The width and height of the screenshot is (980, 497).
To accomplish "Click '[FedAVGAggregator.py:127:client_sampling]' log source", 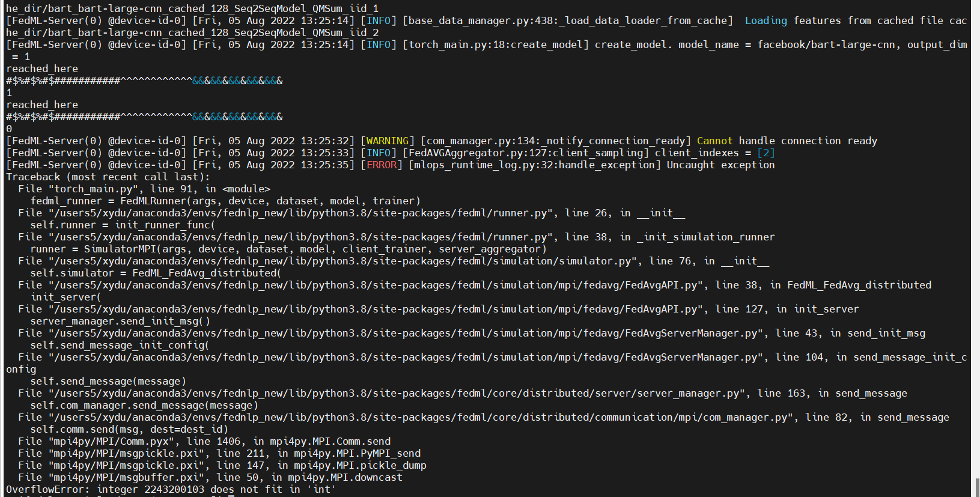I will click(x=526, y=153).
